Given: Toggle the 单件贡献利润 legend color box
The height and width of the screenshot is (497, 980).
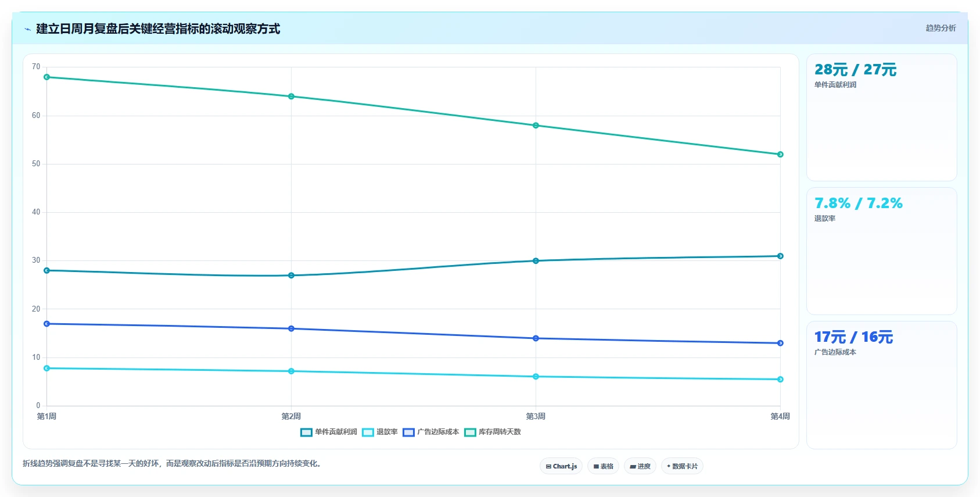Looking at the screenshot, I should [x=306, y=432].
